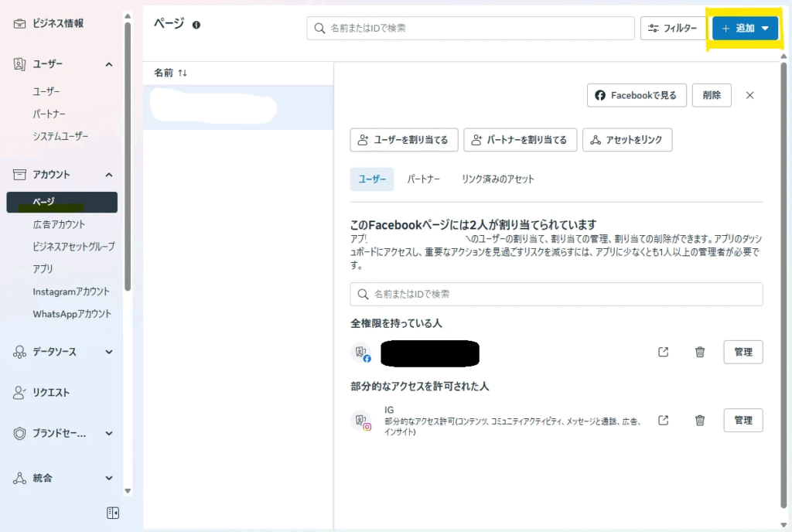Open external link icon for IG user

(x=663, y=421)
